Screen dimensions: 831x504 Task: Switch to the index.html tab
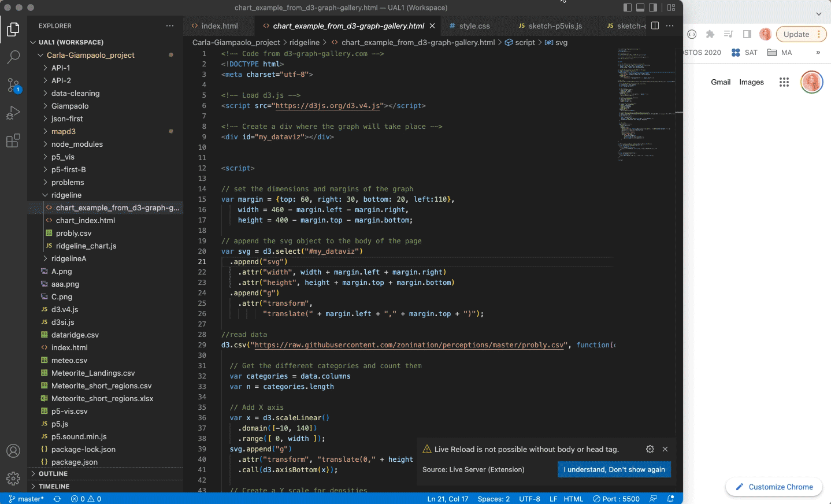pyautogui.click(x=219, y=26)
